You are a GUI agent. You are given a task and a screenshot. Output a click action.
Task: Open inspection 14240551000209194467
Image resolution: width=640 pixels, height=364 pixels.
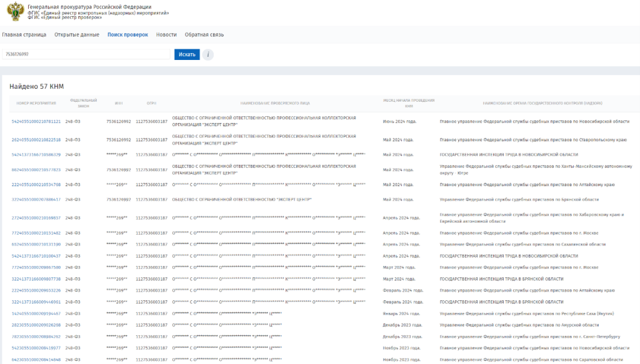[x=36, y=313]
